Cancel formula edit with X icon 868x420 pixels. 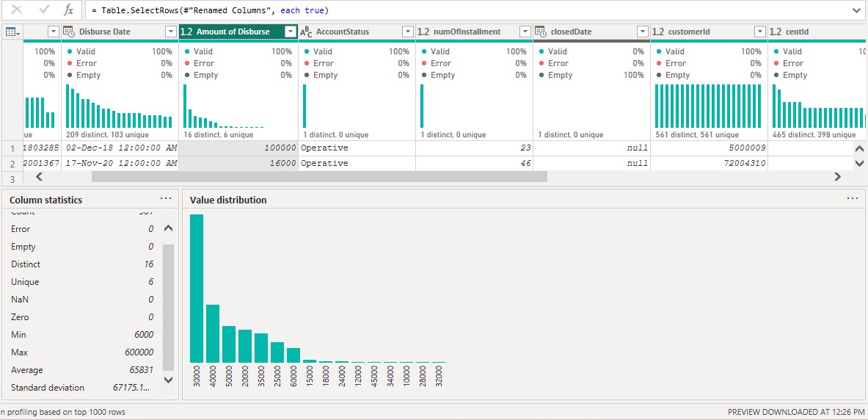point(17,10)
